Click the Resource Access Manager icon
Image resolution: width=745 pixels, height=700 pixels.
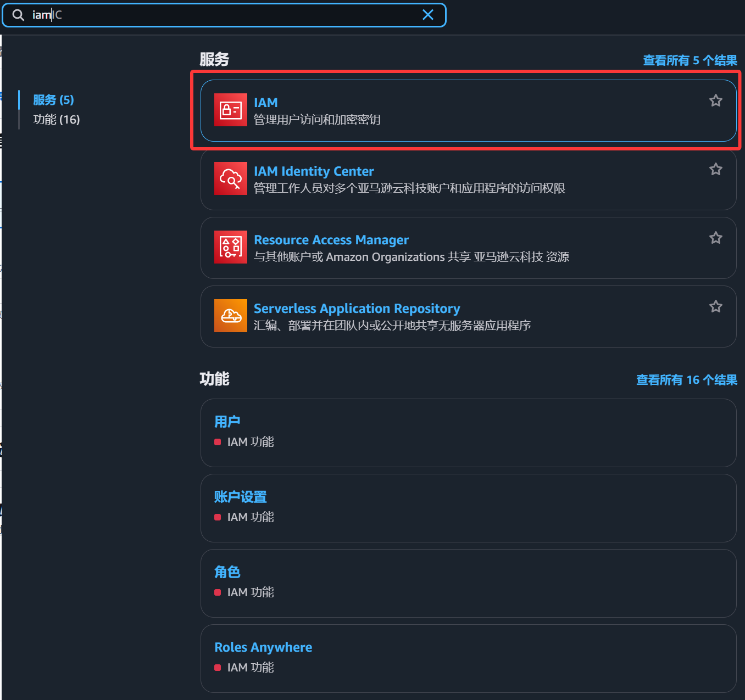tap(230, 248)
